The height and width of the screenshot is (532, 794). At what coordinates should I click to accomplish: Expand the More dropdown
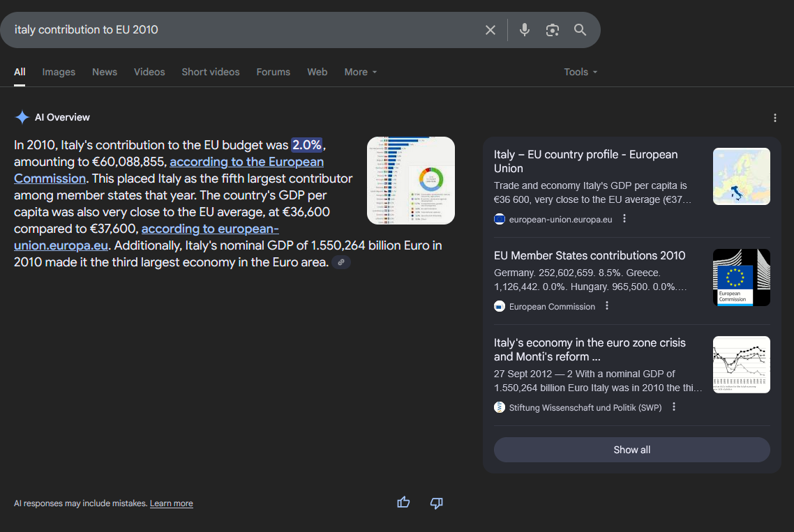coord(361,72)
